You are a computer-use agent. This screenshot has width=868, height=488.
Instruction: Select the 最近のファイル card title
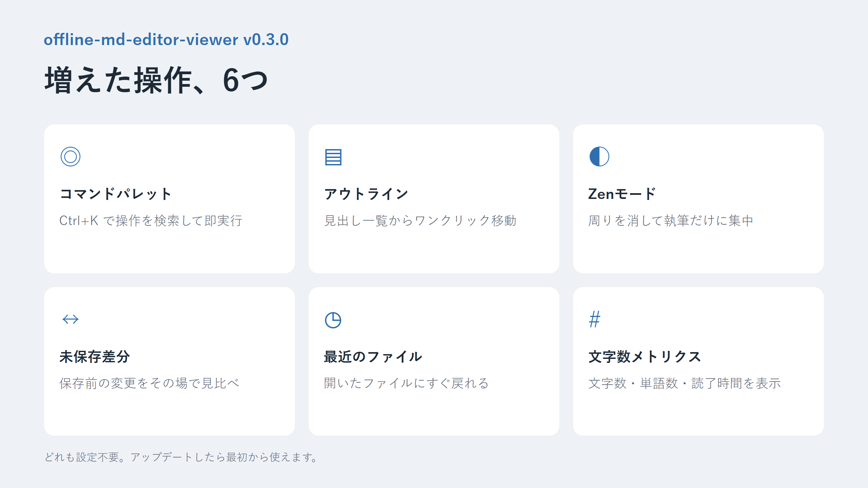click(373, 357)
